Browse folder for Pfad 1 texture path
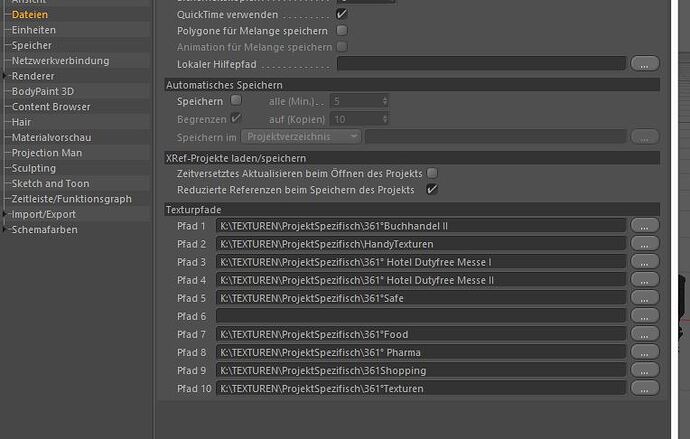Screen dimensions: 690x439 pyautogui.click(x=645, y=226)
